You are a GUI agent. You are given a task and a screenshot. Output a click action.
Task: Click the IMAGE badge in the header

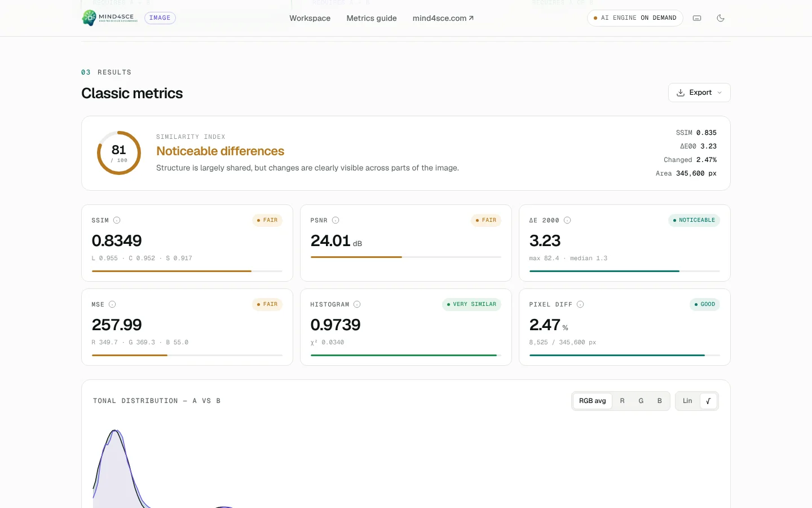[x=160, y=18]
